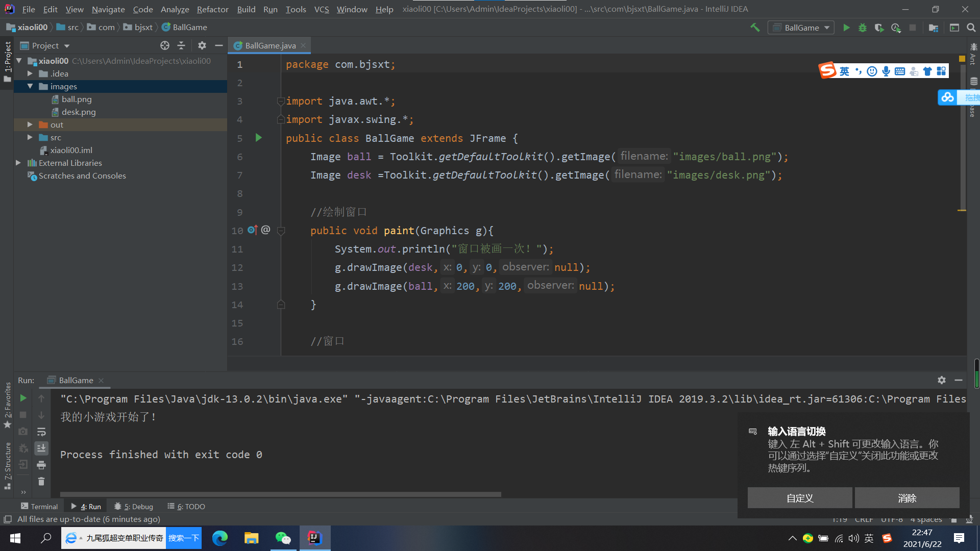This screenshot has width=980, height=551.
Task: Collapse all in the Project panel
Action: tap(181, 45)
